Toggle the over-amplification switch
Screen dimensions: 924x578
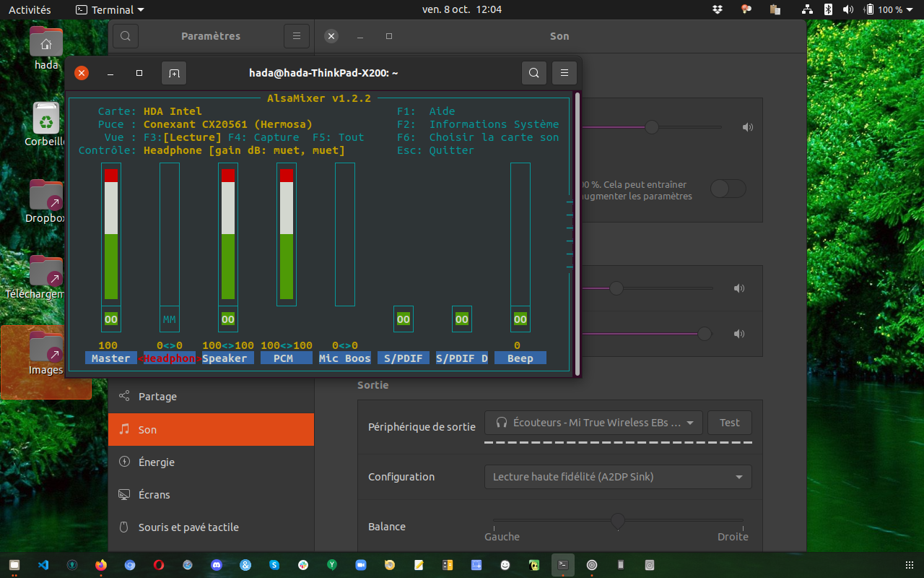coord(728,189)
